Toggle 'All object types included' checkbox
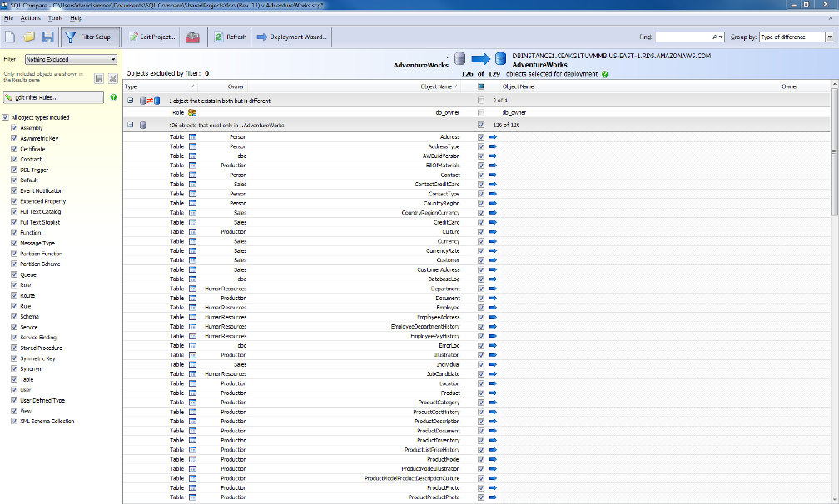Image resolution: width=839 pixels, height=504 pixels. (6, 117)
